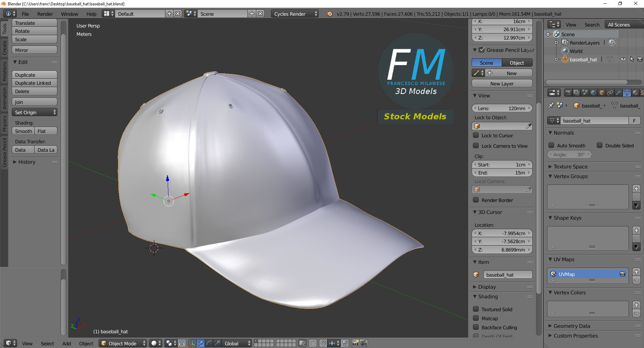Open the Modifiers properties wrench icon
The height and width of the screenshot is (348, 644).
pos(619,93)
